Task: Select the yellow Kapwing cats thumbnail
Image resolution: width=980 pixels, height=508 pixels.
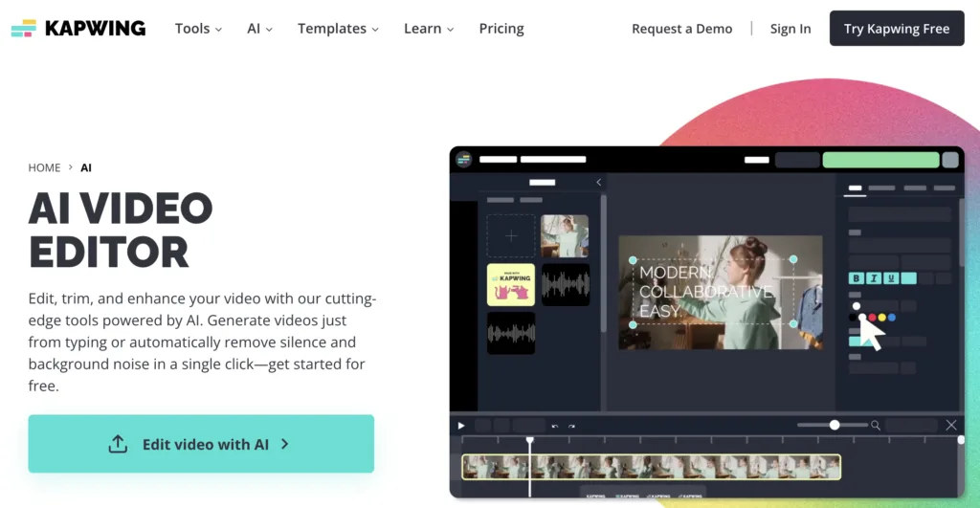Action: click(x=511, y=285)
